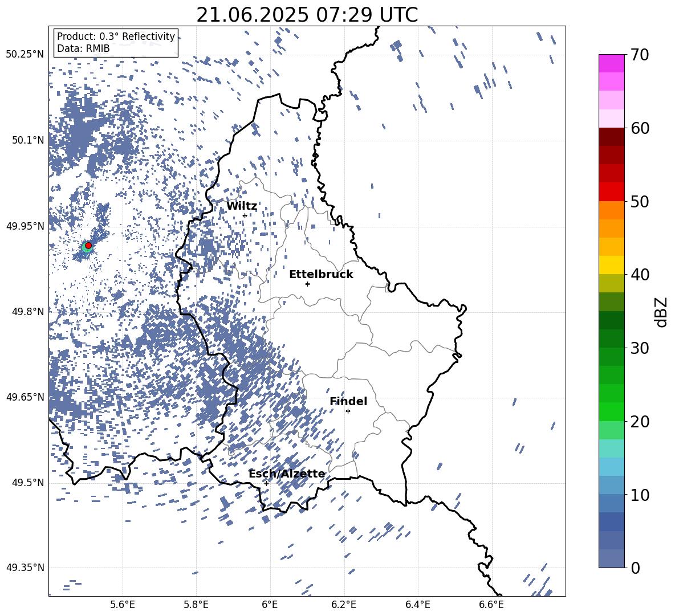
Task: Click the 6.6°E longitude label
Action: (x=491, y=605)
